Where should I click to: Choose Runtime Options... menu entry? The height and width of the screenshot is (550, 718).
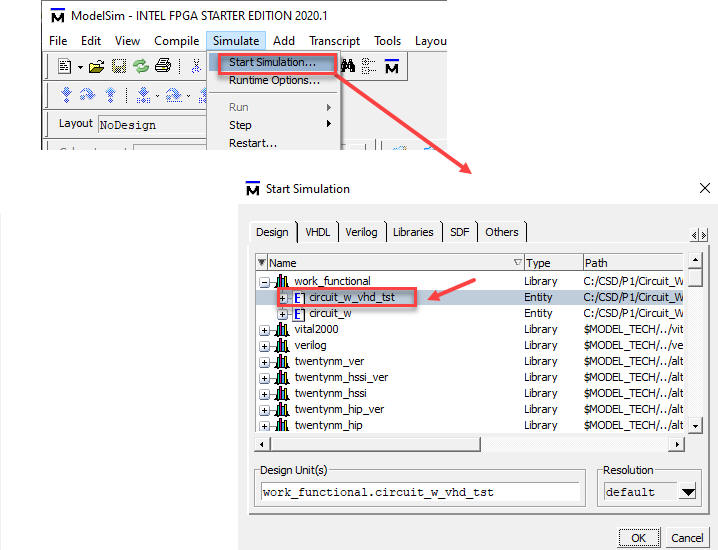point(274,80)
